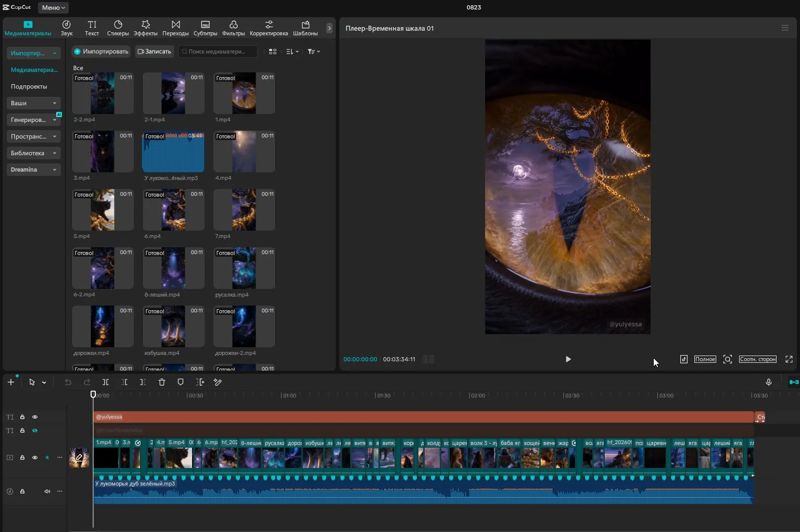800x532 pixels.
Task: Open the Эффекты tab
Action: coord(146,28)
